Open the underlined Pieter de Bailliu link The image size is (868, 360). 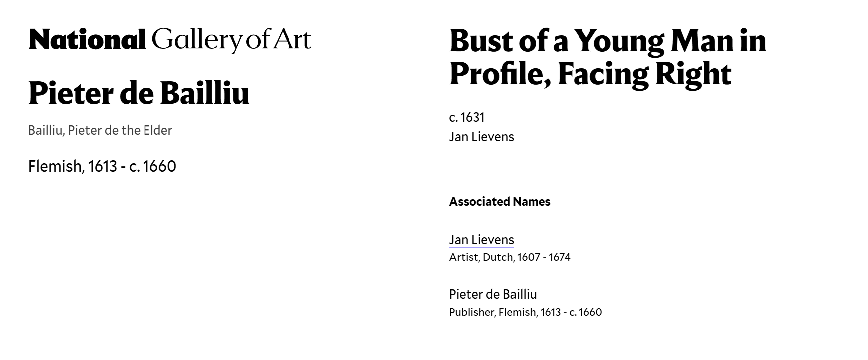493,294
